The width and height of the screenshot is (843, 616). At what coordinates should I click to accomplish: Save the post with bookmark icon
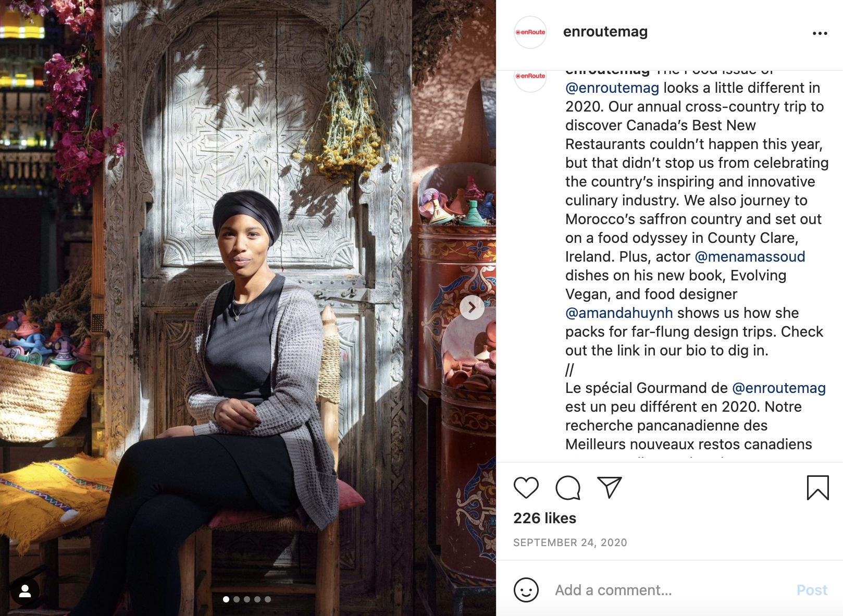pos(817,488)
